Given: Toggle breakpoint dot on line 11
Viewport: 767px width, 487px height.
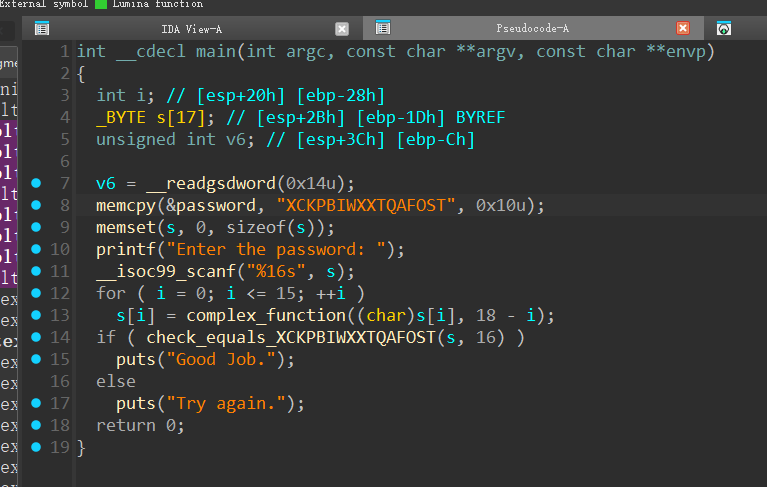Looking at the screenshot, I should 36,271.
